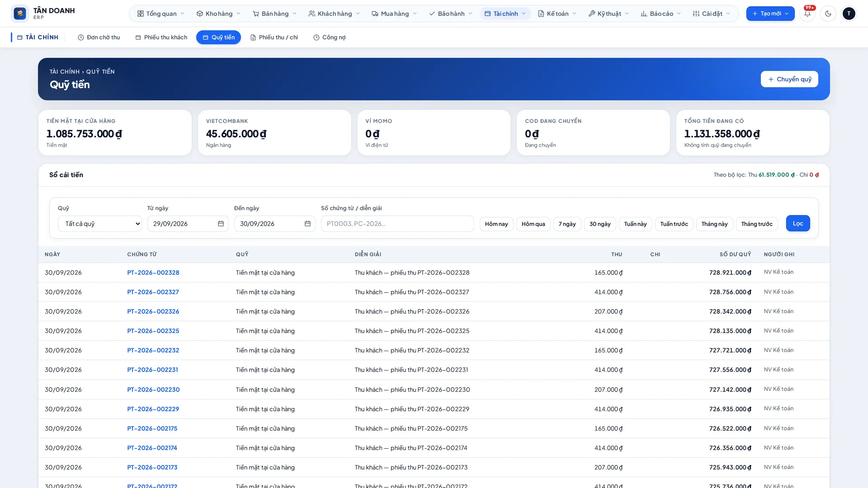The width and height of the screenshot is (868, 488).
Task: Open calendar picker for Từ ngày
Action: pyautogui.click(x=221, y=224)
